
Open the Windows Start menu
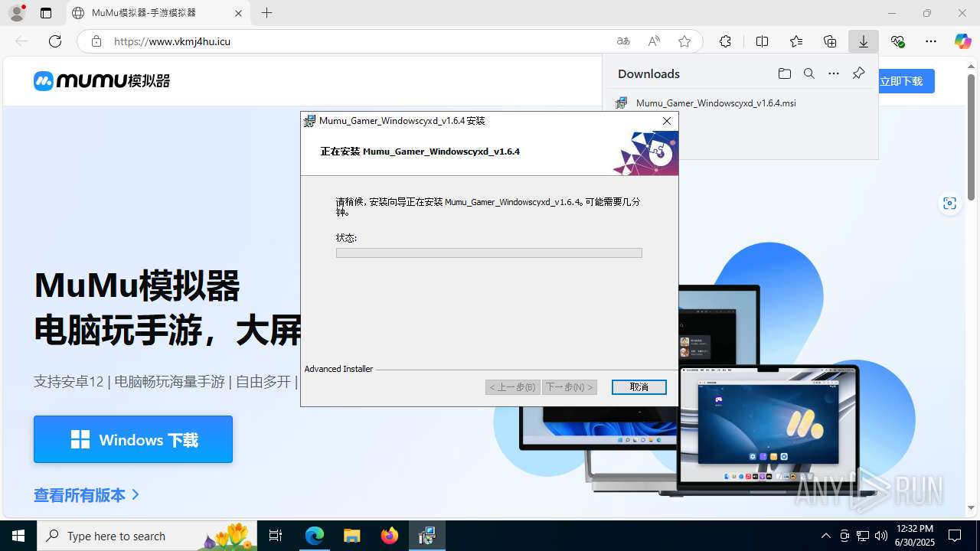[18, 536]
